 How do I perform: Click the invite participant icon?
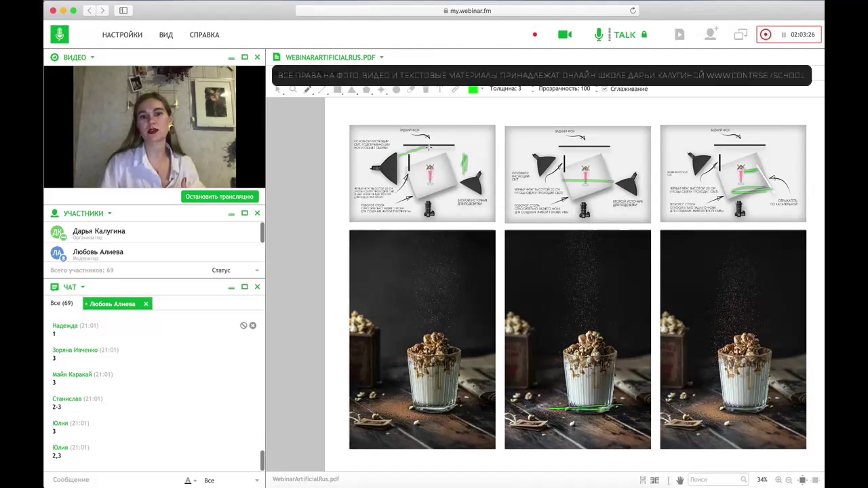coord(710,35)
